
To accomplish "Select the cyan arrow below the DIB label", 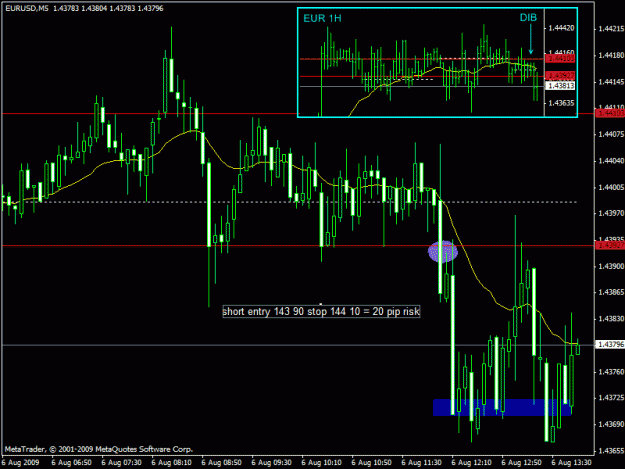I will [x=531, y=39].
